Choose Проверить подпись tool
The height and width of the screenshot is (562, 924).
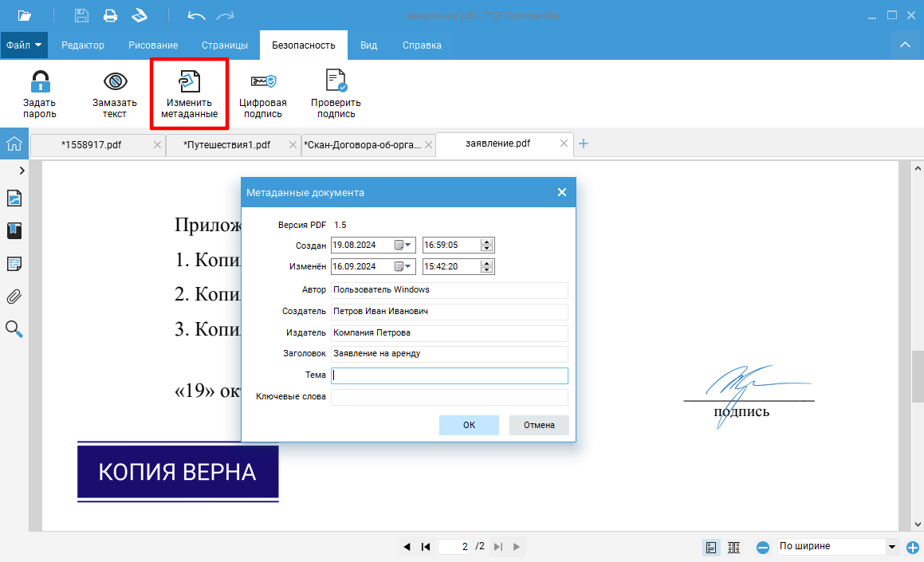(x=336, y=94)
